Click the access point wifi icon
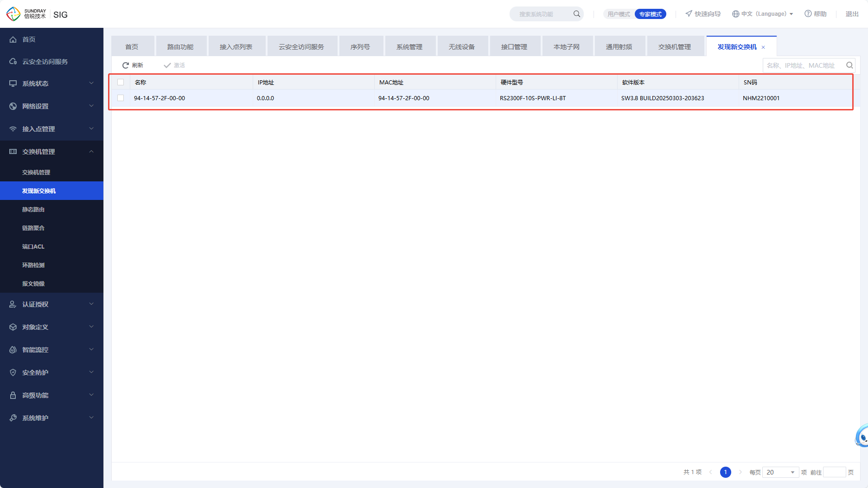 tap(13, 129)
